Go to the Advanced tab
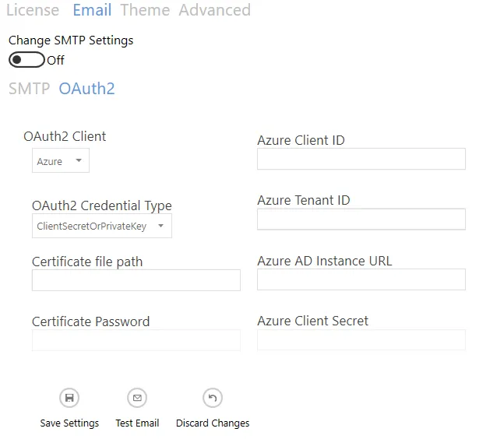 point(215,10)
